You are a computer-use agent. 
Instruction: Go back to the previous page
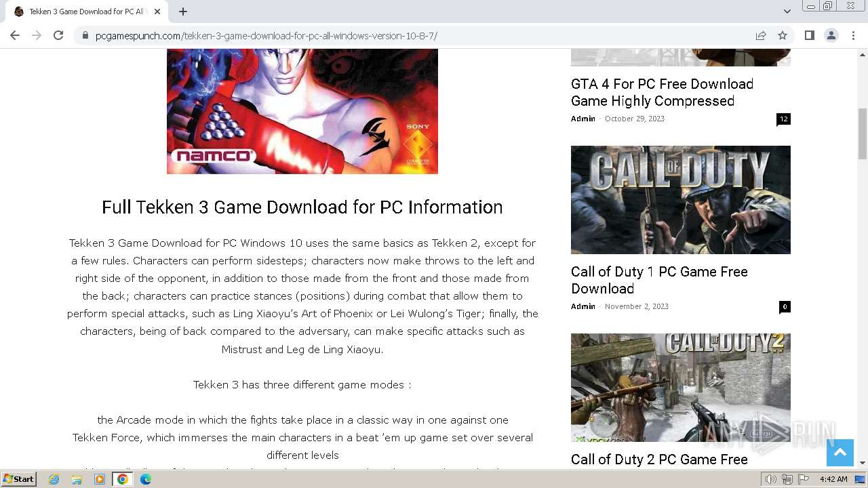click(15, 35)
